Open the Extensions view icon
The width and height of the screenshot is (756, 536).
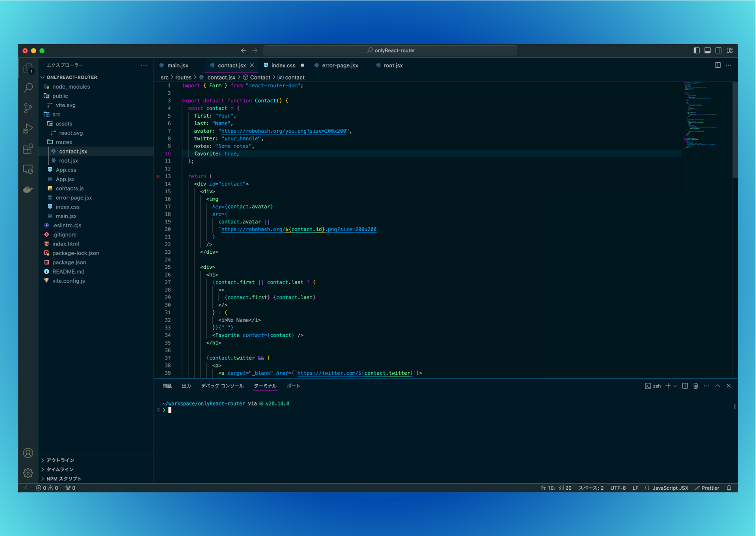coord(28,149)
